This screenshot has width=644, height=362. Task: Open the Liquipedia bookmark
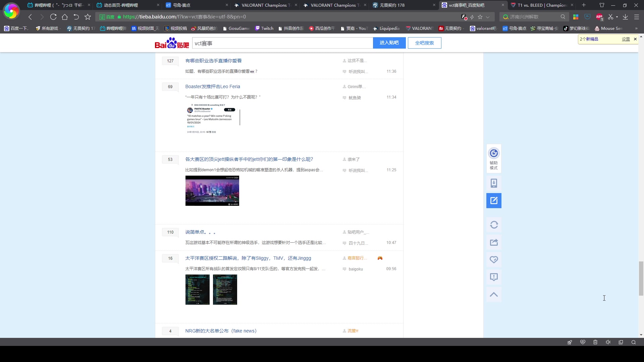point(386,28)
